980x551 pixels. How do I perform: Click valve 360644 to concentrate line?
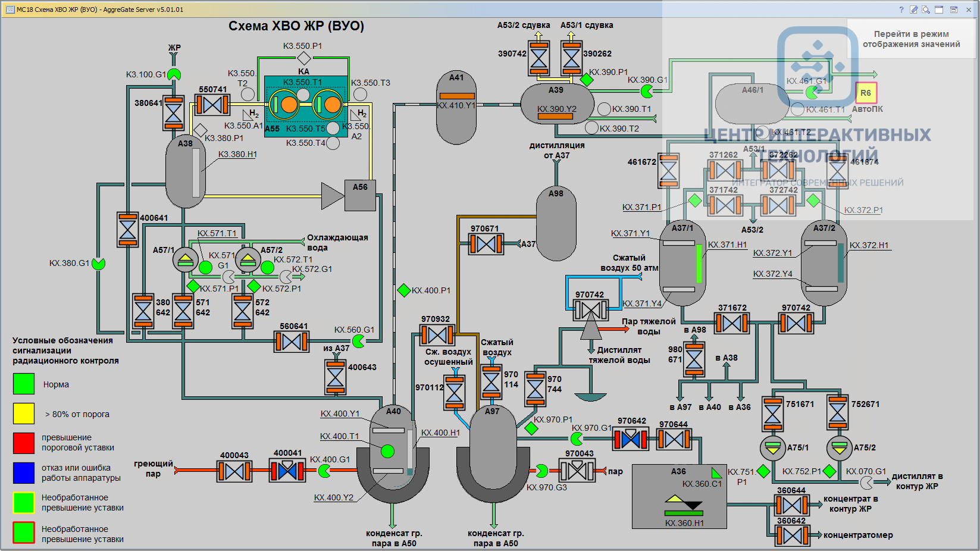[x=792, y=505]
